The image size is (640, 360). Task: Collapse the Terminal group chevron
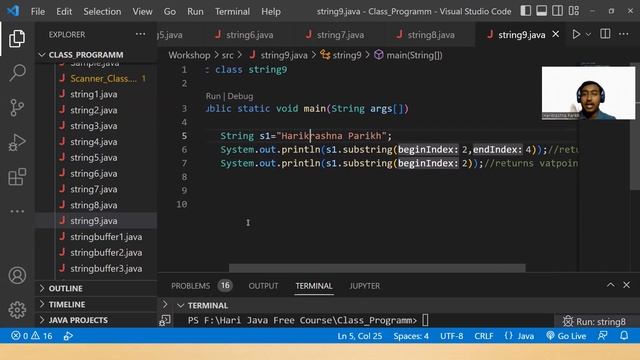tap(180, 305)
